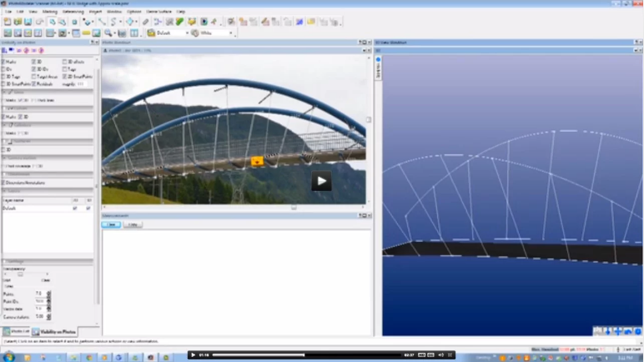The height and width of the screenshot is (362, 644).
Task: Open dropdown arrow beside Zoom magnifier
Action: point(114,33)
